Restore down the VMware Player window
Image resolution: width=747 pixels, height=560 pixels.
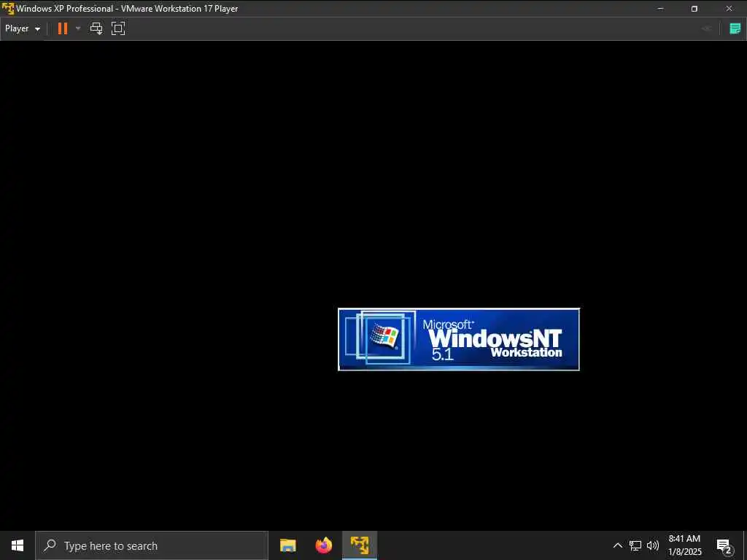coord(694,9)
